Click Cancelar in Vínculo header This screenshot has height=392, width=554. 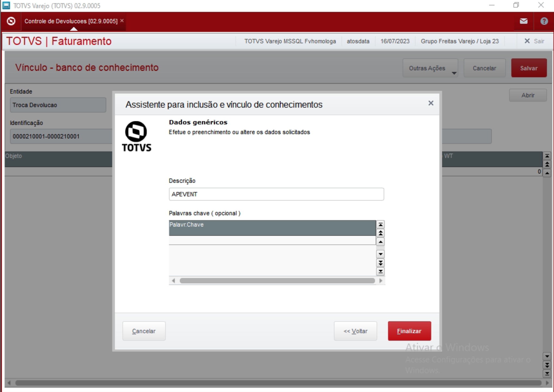[484, 68]
